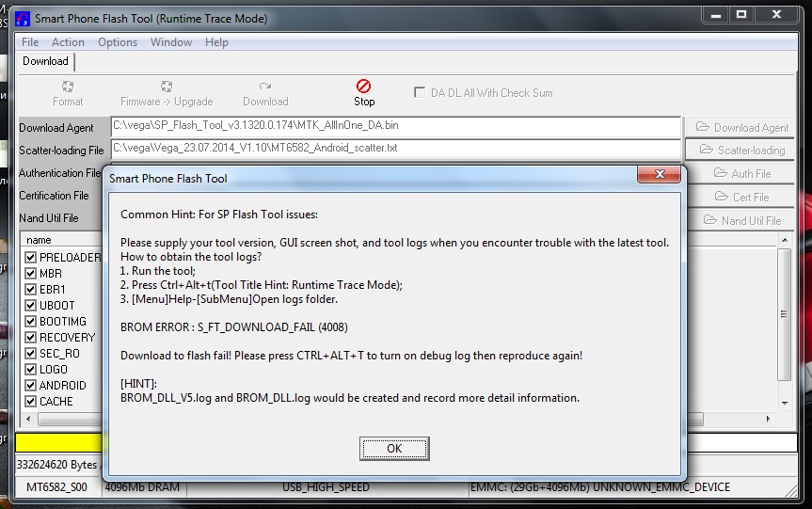Uncheck the ANDROID partition
Screen dimensions: 812x509
(30, 385)
